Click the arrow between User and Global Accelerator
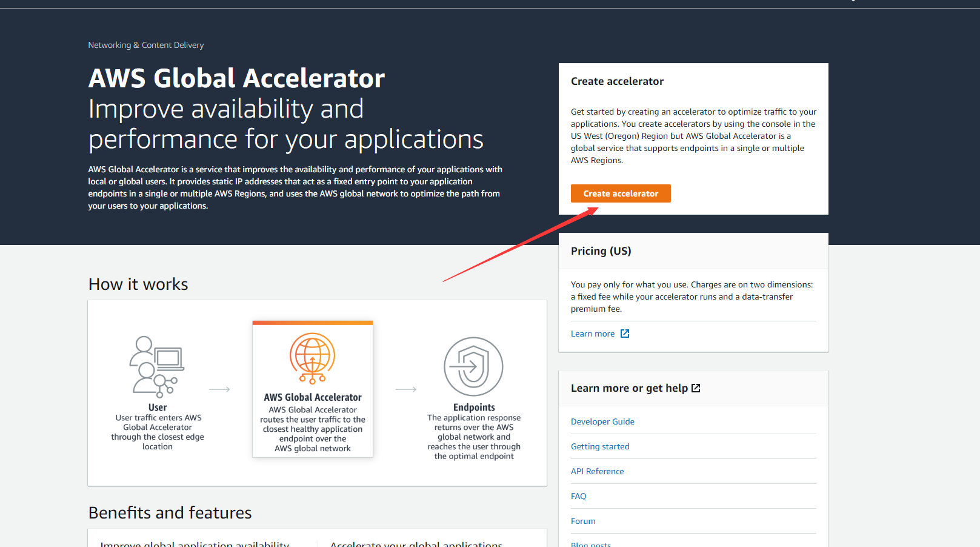This screenshot has width=980, height=547. [219, 389]
